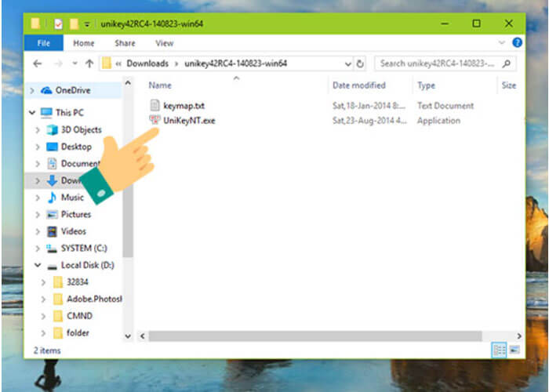Select the OneDrive cloud icon in sidebar
Viewport: 549px width, 392px height.
(x=46, y=90)
